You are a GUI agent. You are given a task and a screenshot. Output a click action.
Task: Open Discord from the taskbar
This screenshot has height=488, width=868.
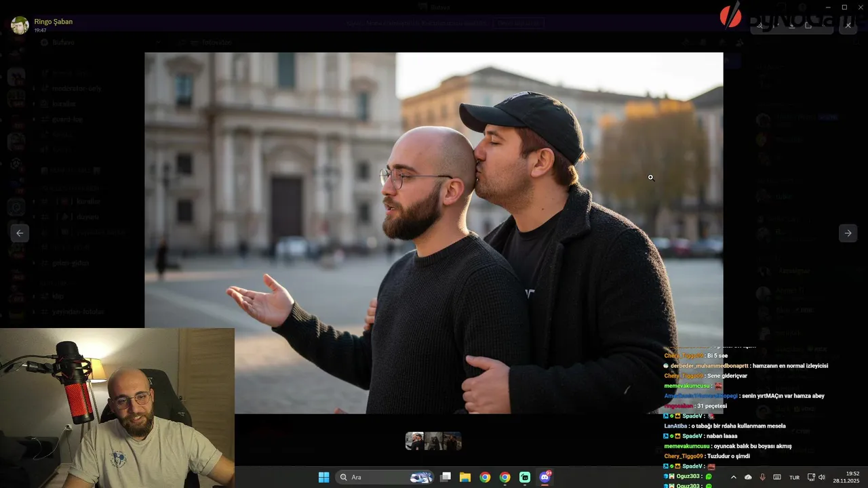[545, 477]
